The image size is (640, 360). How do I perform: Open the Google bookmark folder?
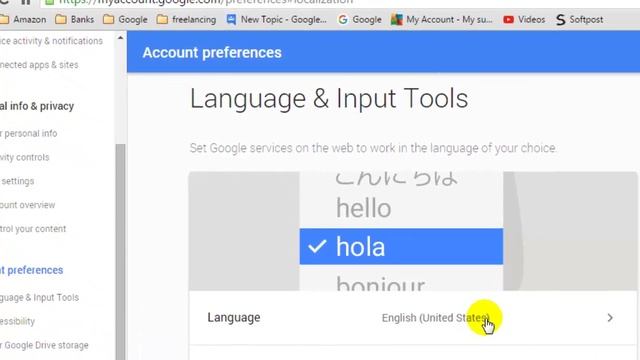(125, 20)
